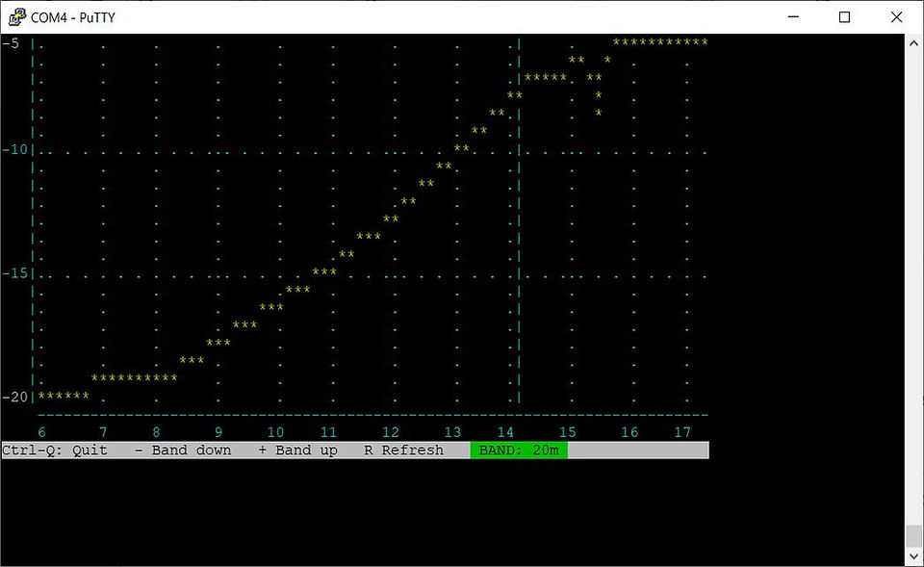Close the COM4 PuTTY window
924x567 pixels.
(896, 17)
